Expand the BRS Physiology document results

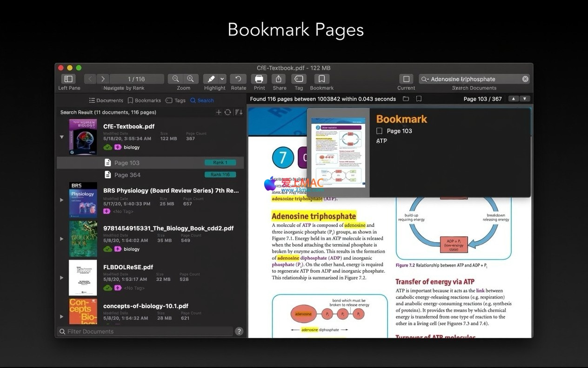click(61, 200)
